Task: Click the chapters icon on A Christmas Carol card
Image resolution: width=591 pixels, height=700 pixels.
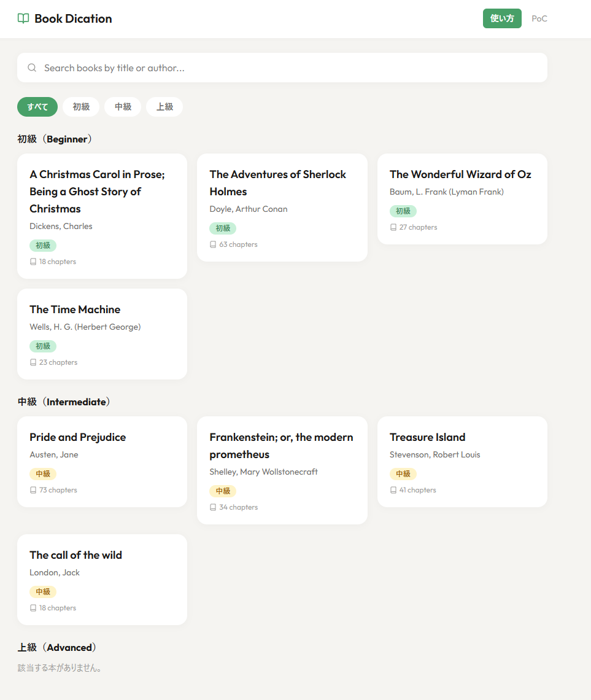Action: click(x=33, y=262)
